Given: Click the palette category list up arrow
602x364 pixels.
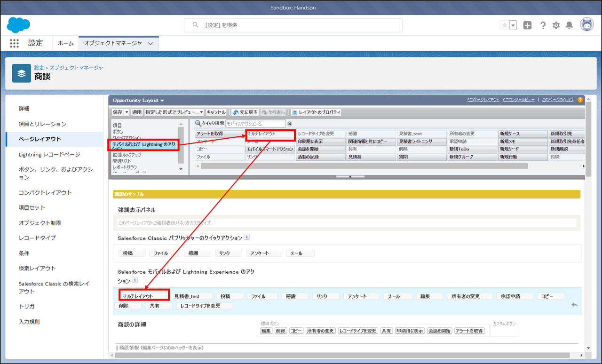Looking at the screenshot, I should coord(181,123).
